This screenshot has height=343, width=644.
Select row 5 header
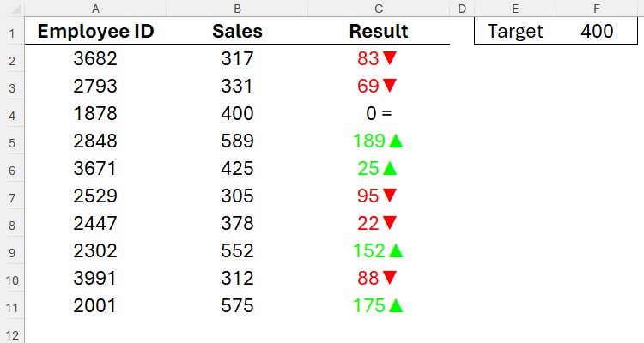(x=12, y=141)
